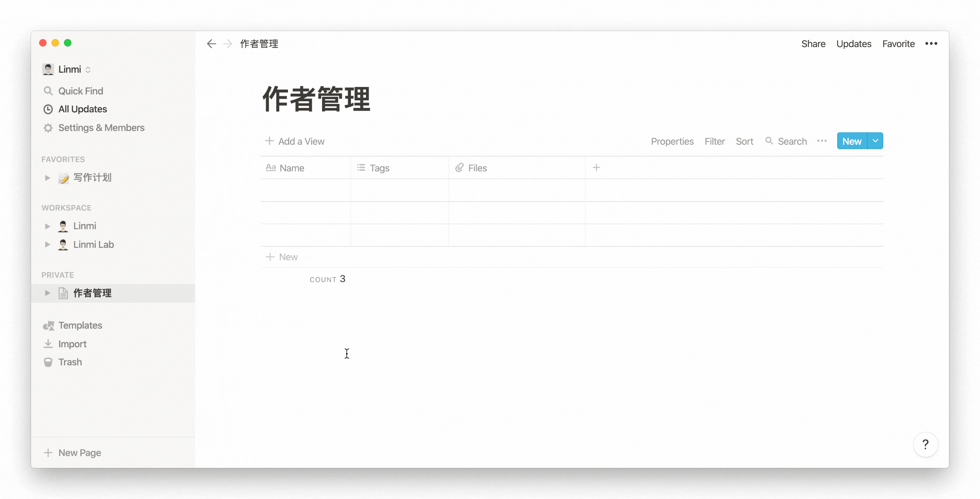This screenshot has width=980, height=499.
Task: Click the plus icon of the New row
Action: [270, 257]
